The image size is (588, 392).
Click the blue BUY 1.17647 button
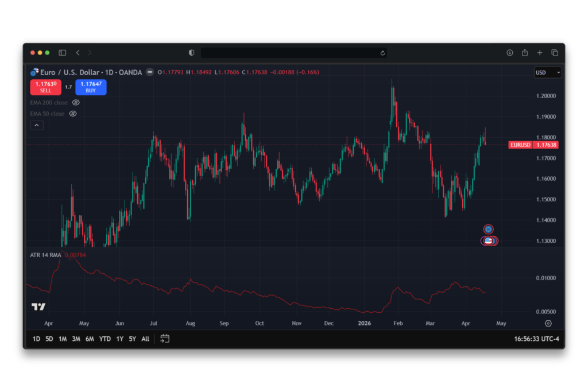[x=91, y=87]
